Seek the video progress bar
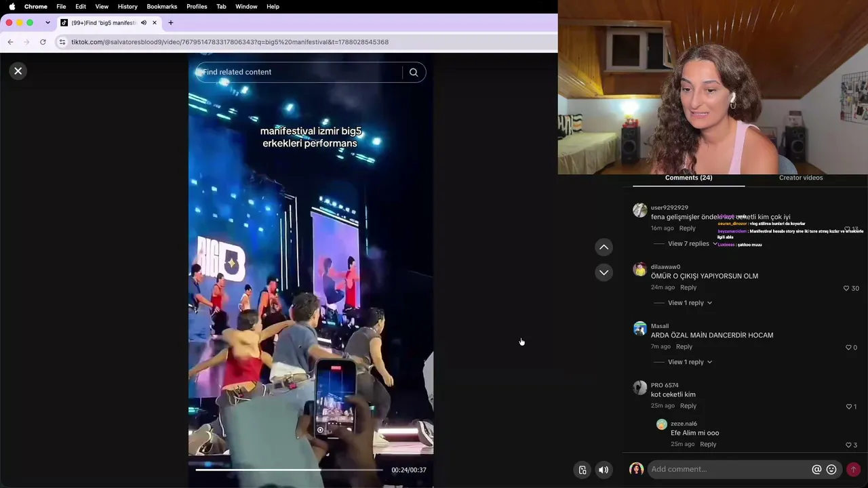This screenshot has width=868, height=488. 289,470
